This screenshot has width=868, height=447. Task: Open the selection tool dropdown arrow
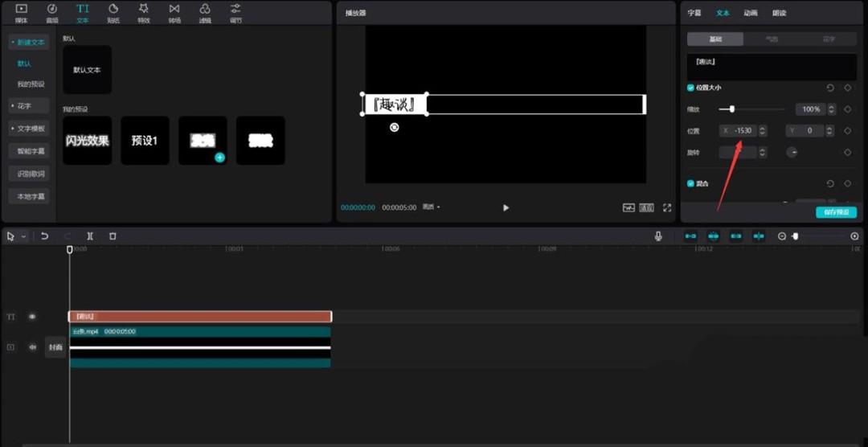tap(23, 236)
